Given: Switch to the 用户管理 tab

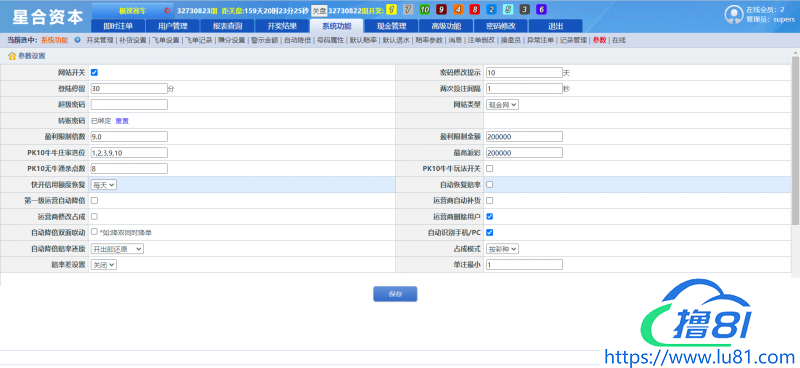Looking at the screenshot, I should point(172,27).
